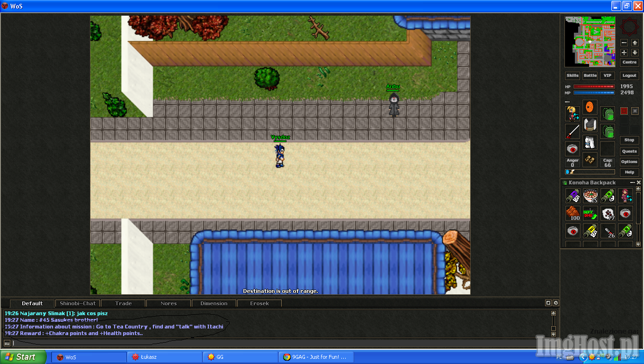Select the pills item with 77 count
This screenshot has width=644, height=364.
point(608,213)
